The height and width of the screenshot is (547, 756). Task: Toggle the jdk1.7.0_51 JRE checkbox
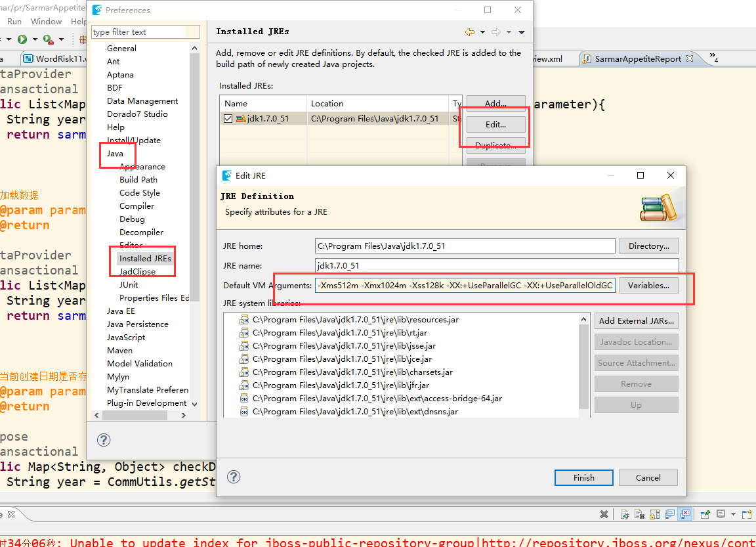tap(228, 119)
